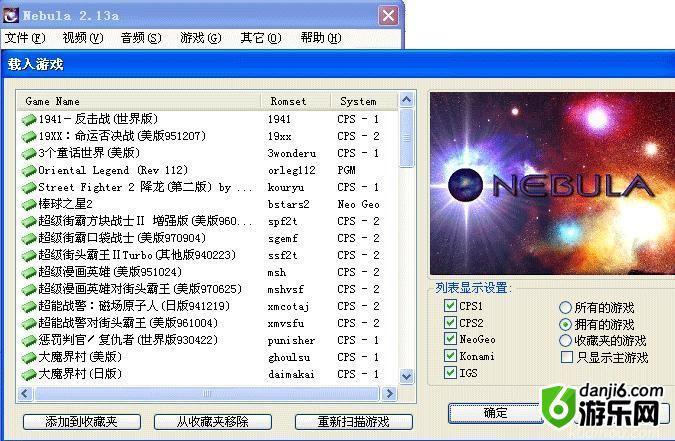
Task: Click the green icon beside 超级漫画英雄对街头霸王
Action: (x=29, y=289)
